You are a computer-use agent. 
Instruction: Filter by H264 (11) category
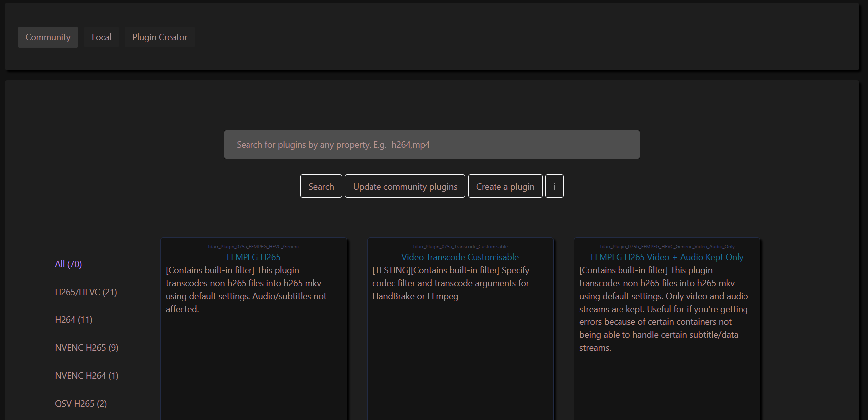click(x=74, y=320)
